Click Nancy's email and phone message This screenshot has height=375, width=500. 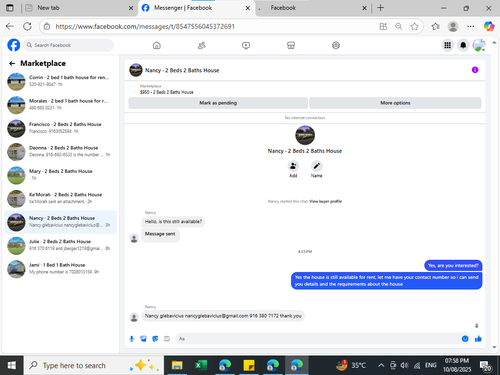(x=223, y=316)
